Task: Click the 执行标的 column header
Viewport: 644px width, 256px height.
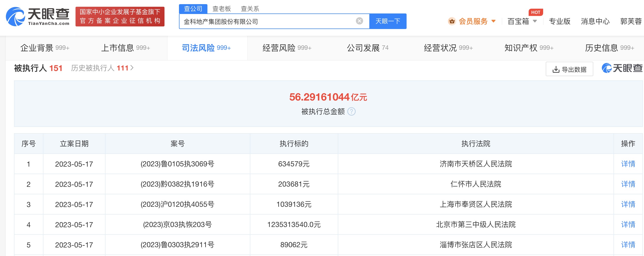Action: pyautogui.click(x=294, y=144)
